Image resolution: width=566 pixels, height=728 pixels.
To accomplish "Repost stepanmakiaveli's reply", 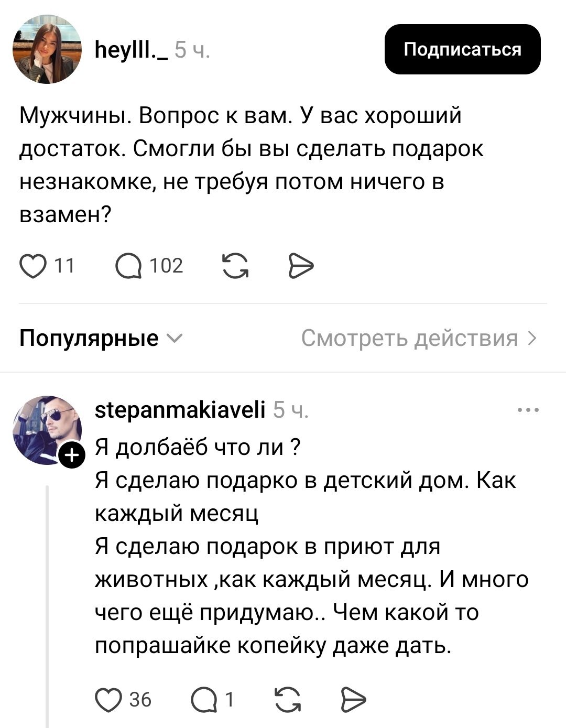I will 288,700.
